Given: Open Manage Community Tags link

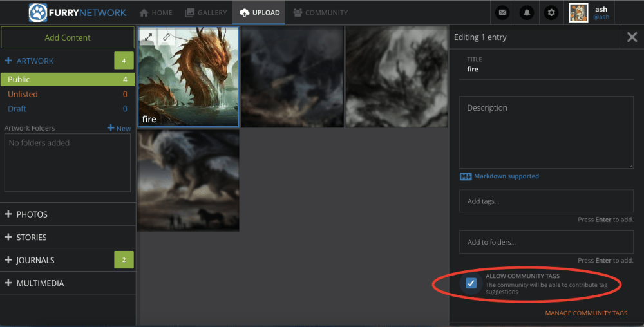Looking at the screenshot, I should tap(586, 313).
